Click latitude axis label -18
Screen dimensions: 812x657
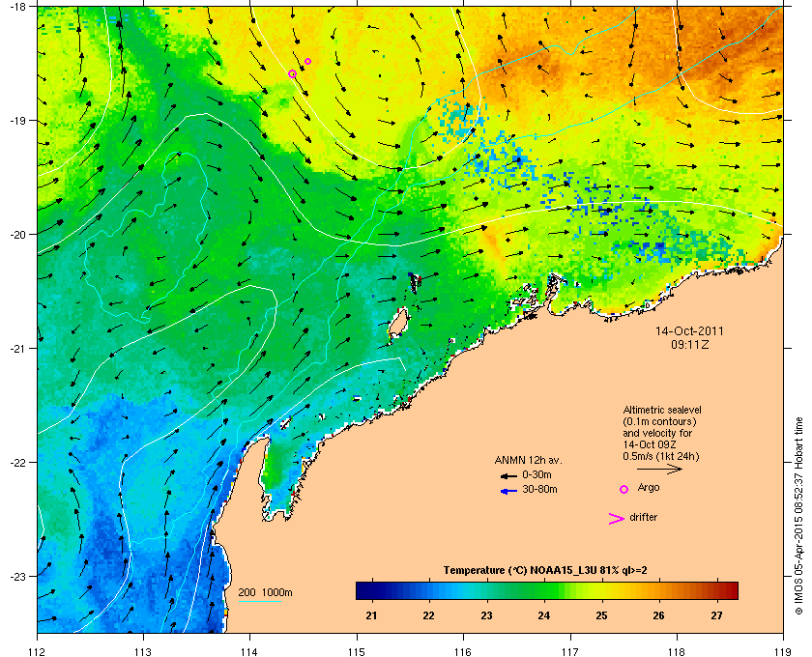tap(18, 6)
